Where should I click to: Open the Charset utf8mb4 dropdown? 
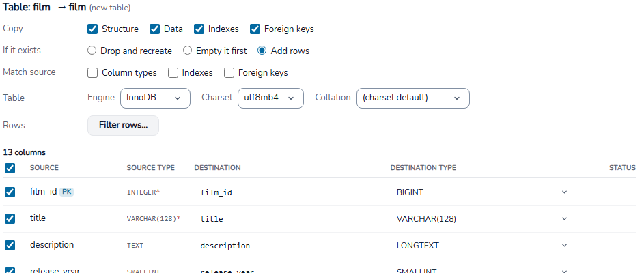(x=270, y=98)
